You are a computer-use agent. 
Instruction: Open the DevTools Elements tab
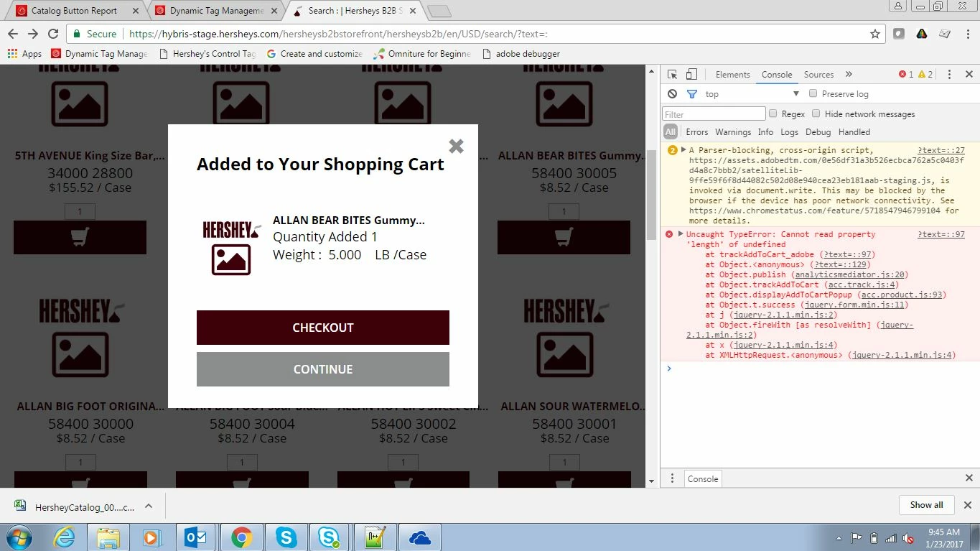point(732,75)
